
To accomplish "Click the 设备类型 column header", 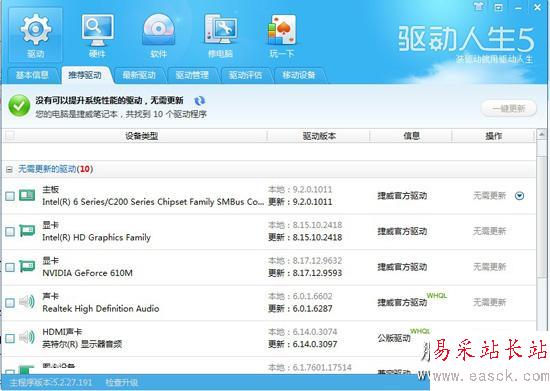I will 142,136.
